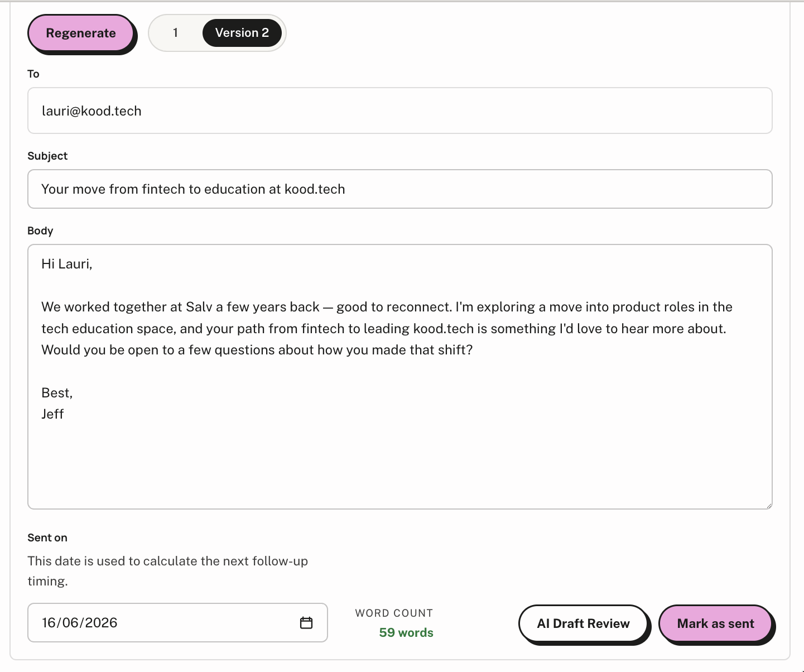Focus the email Body text area

click(x=400, y=377)
